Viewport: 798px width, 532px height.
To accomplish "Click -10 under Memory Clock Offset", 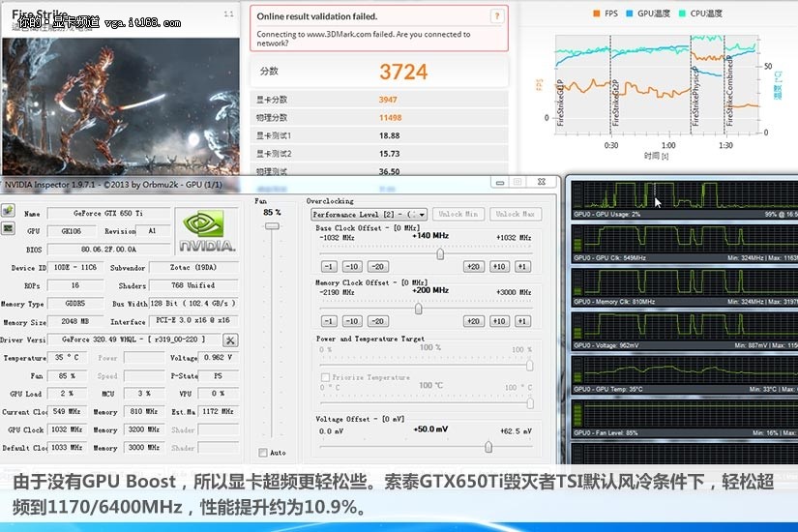I will (352, 321).
